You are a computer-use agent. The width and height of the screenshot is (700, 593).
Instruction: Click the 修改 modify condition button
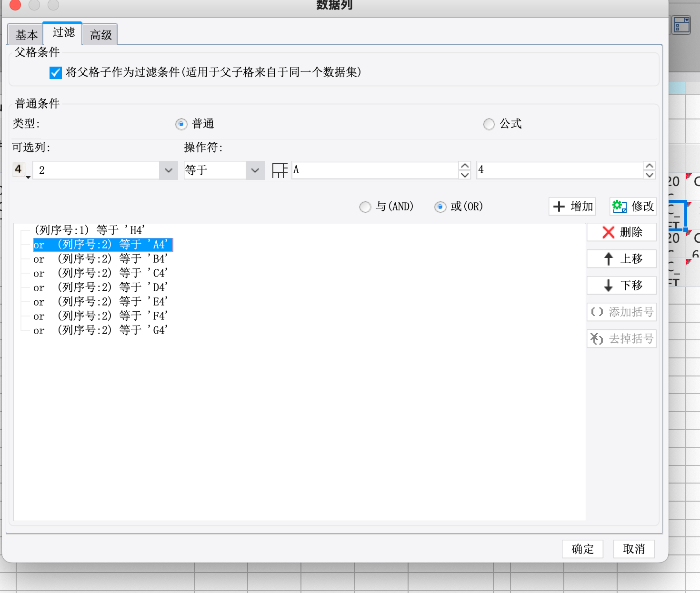pos(633,207)
